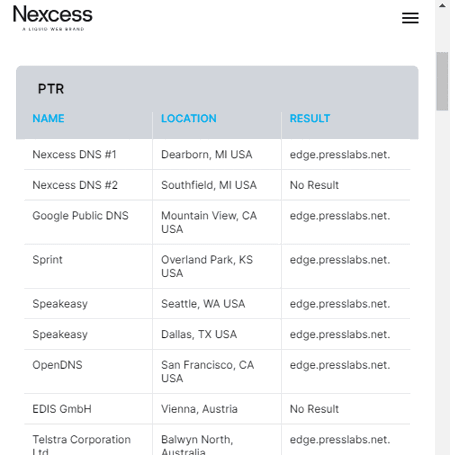Select the Nexcess DNS #2 name cell
The image size is (450, 455).
click(75, 185)
